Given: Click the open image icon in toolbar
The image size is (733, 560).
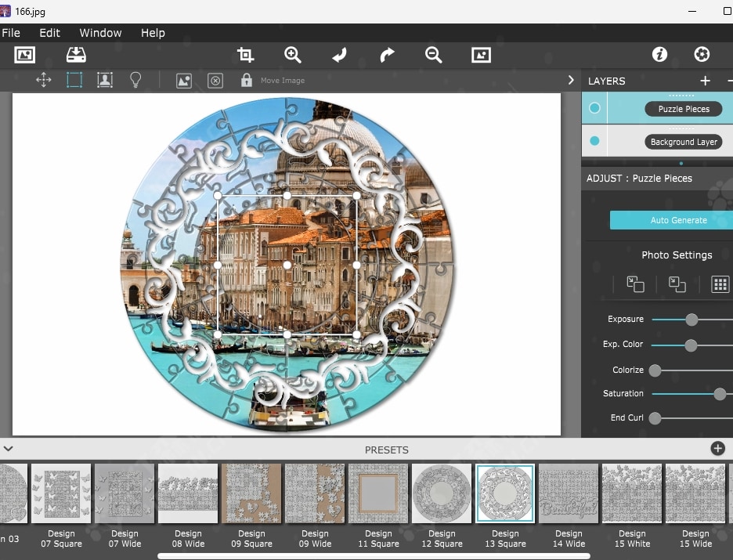Looking at the screenshot, I should (x=25, y=55).
